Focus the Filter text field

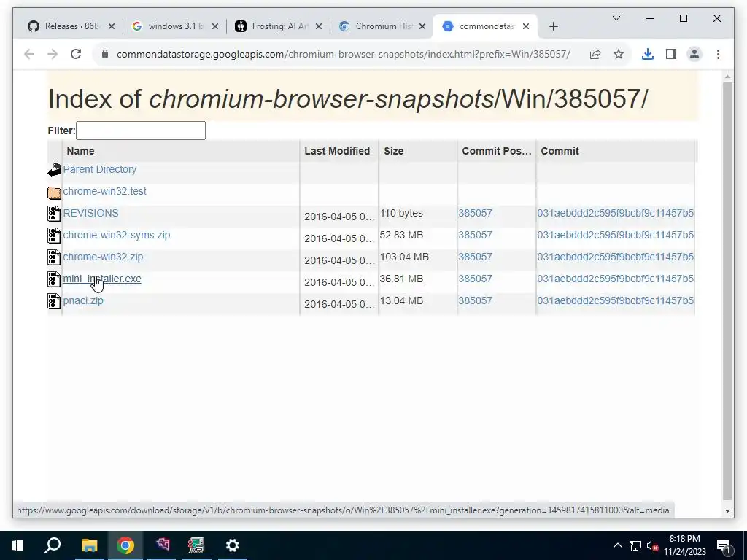tap(141, 131)
